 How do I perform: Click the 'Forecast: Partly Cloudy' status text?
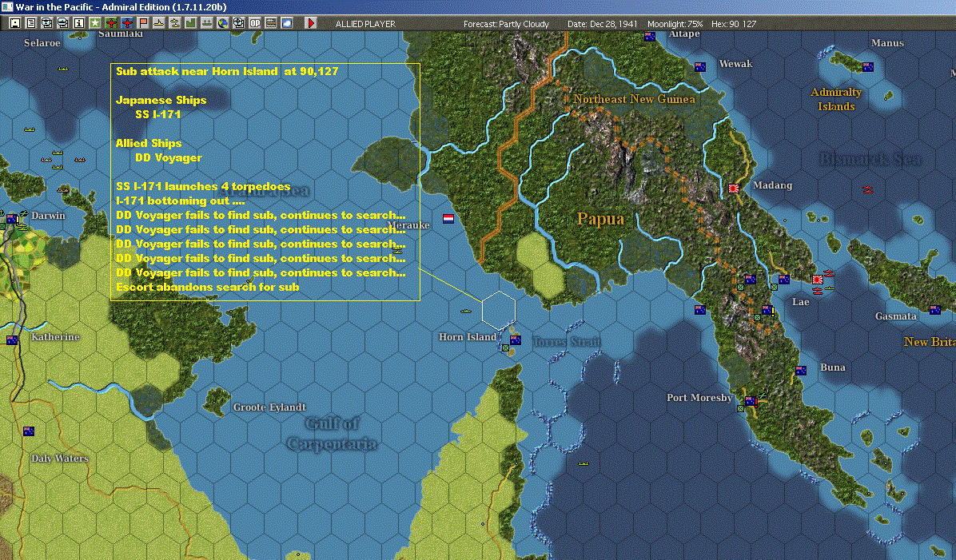(506, 24)
